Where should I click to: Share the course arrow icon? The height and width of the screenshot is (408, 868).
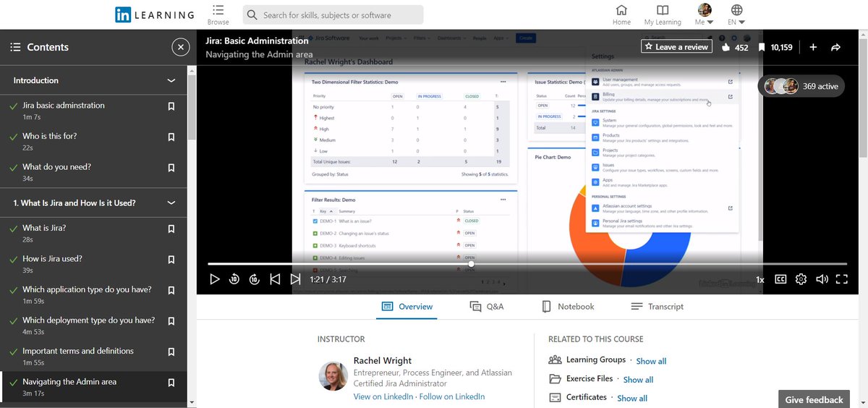835,47
